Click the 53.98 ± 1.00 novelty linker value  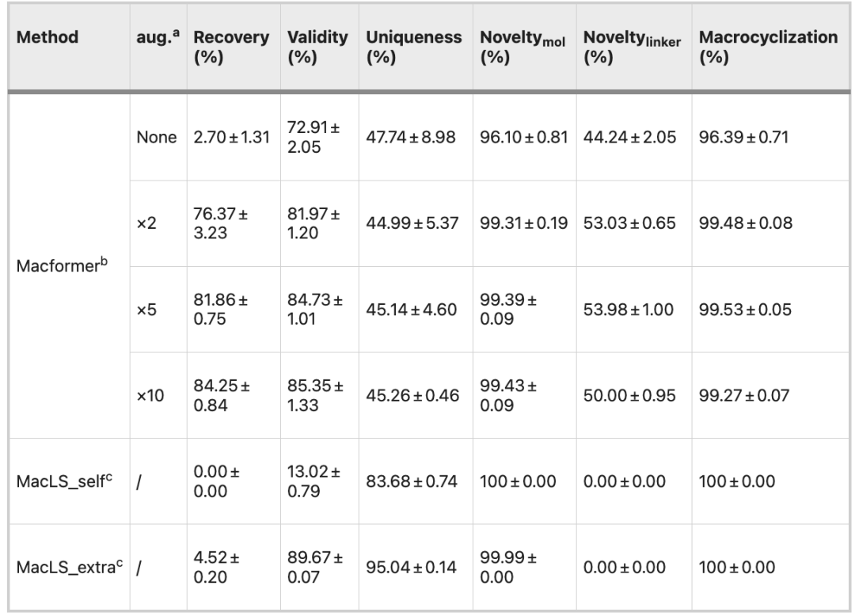click(628, 310)
